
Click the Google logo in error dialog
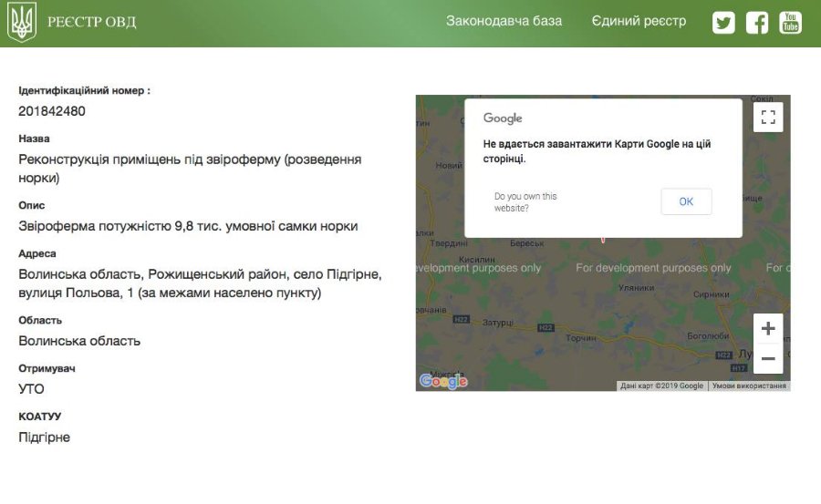click(503, 118)
